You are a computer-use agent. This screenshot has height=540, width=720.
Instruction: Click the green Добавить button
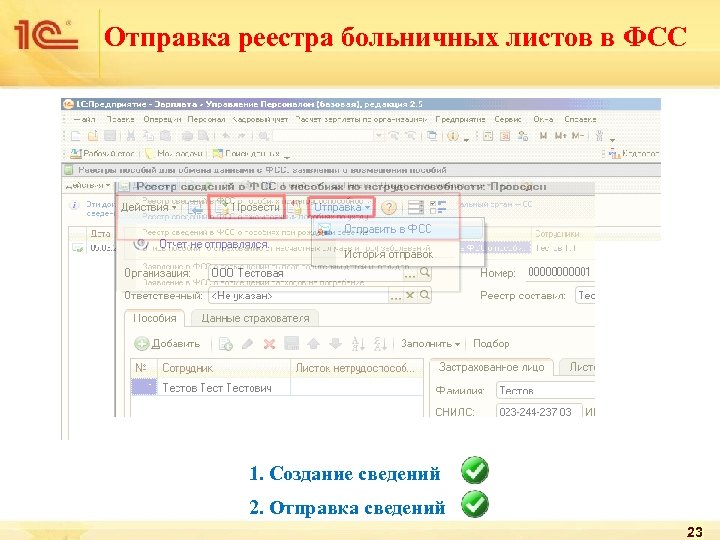[167, 343]
